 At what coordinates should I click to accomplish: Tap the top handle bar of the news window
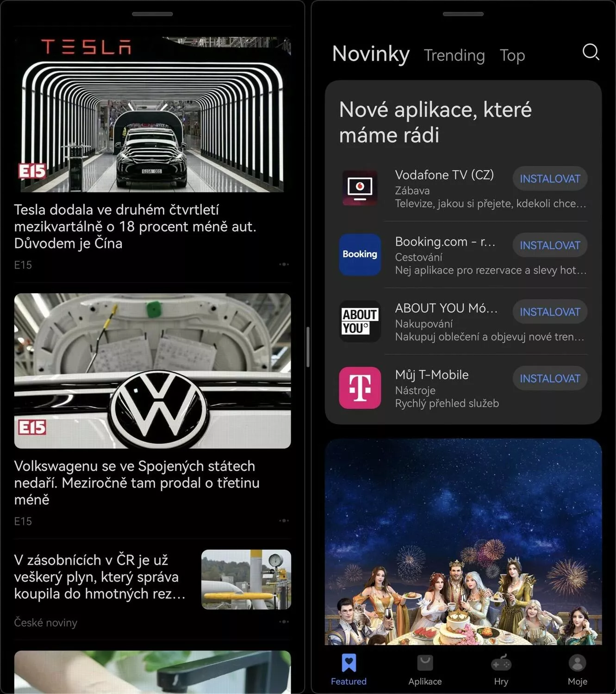(x=152, y=14)
